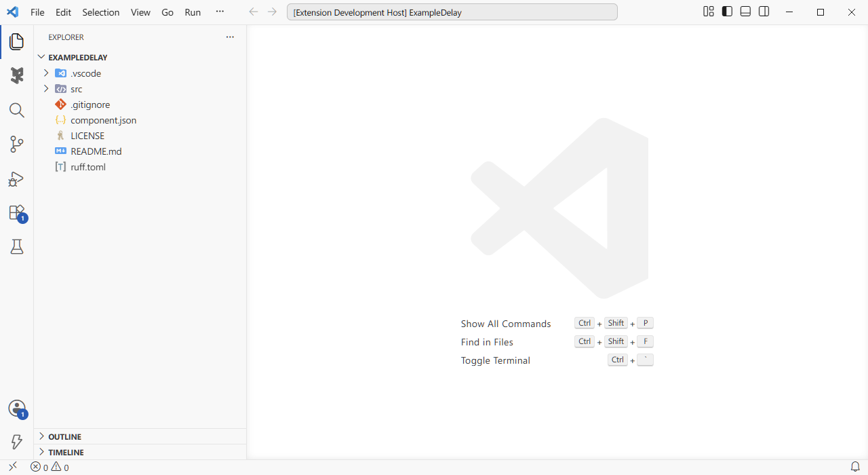Close the VS Code window
This screenshot has width=868, height=475.
pyautogui.click(x=852, y=12)
